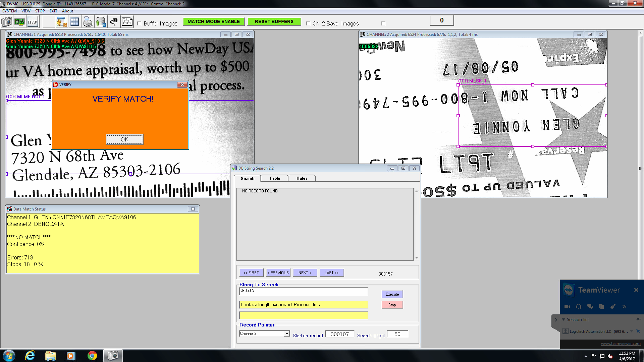This screenshot has height=362, width=644.
Task: Open the Channel 2 dropdown in Record Pointer
Action: pyautogui.click(x=287, y=334)
